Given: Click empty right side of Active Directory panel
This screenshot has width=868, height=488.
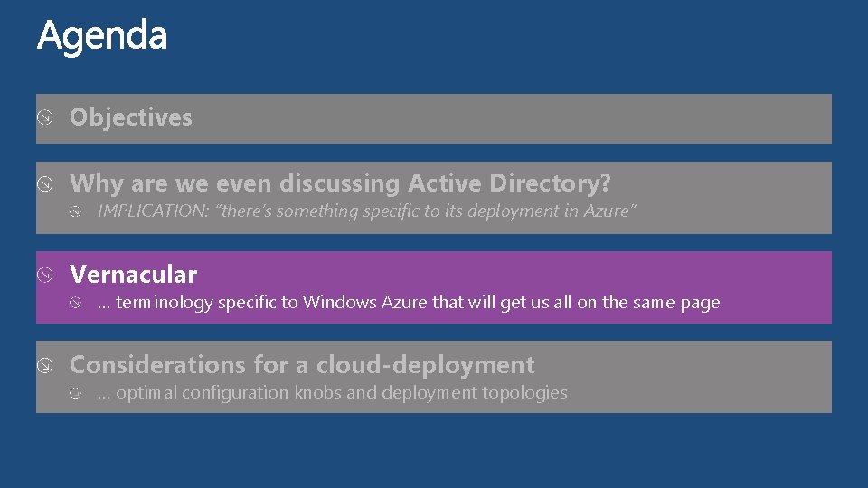Looking at the screenshot, I should click(x=741, y=194).
